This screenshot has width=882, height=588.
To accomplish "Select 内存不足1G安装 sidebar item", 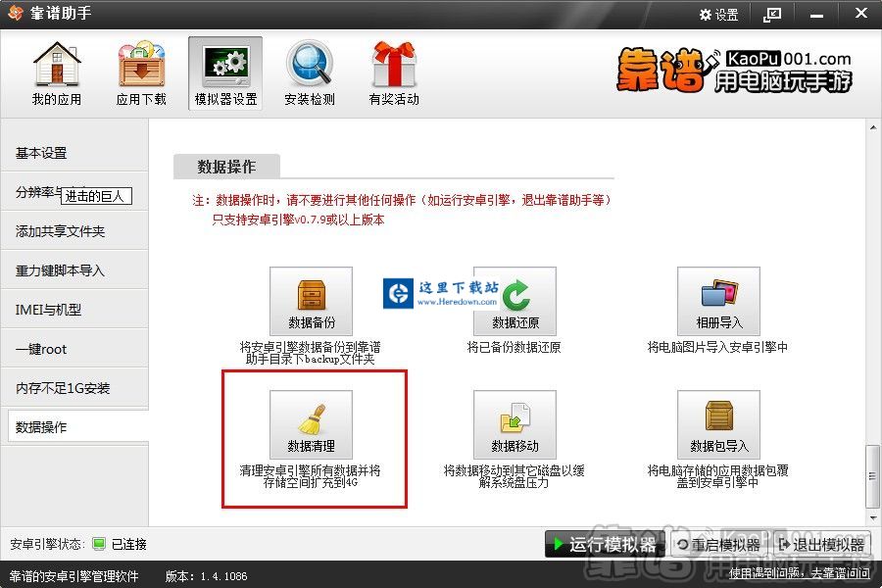I will coord(74,388).
